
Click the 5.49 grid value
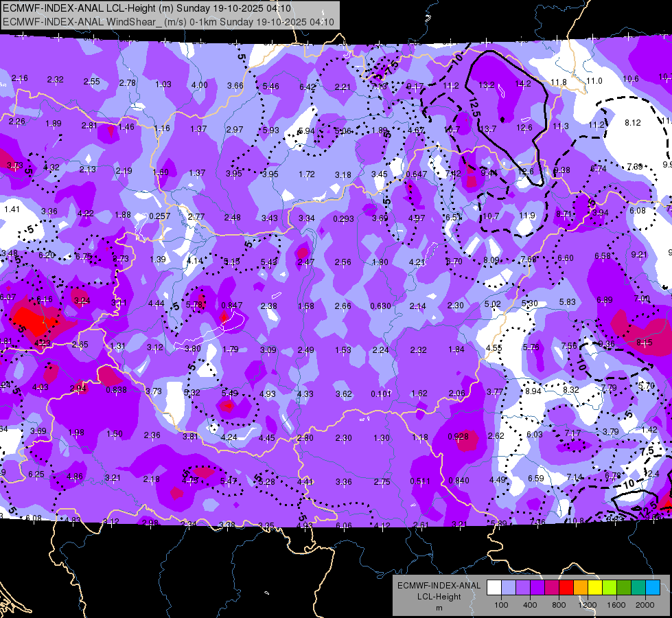230,393
